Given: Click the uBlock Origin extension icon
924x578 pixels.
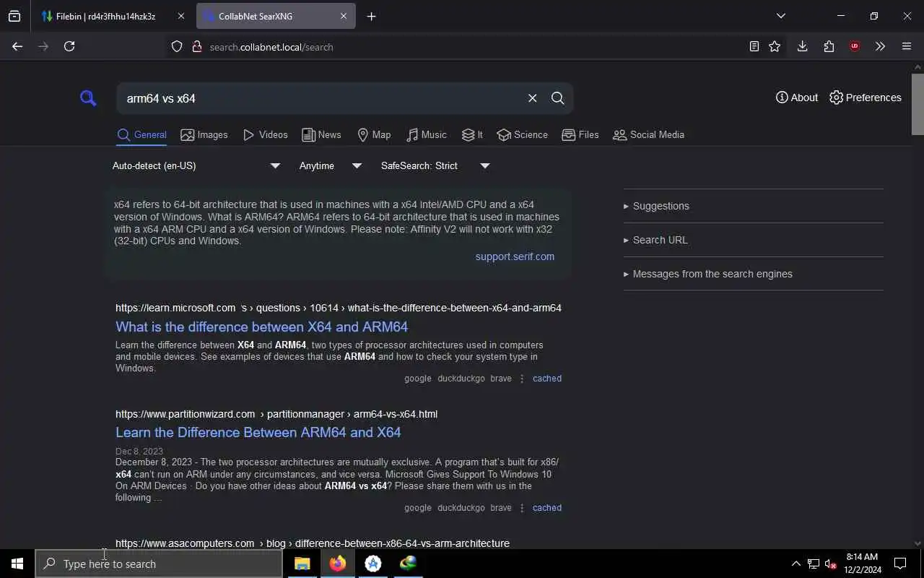Looking at the screenshot, I should [855, 46].
